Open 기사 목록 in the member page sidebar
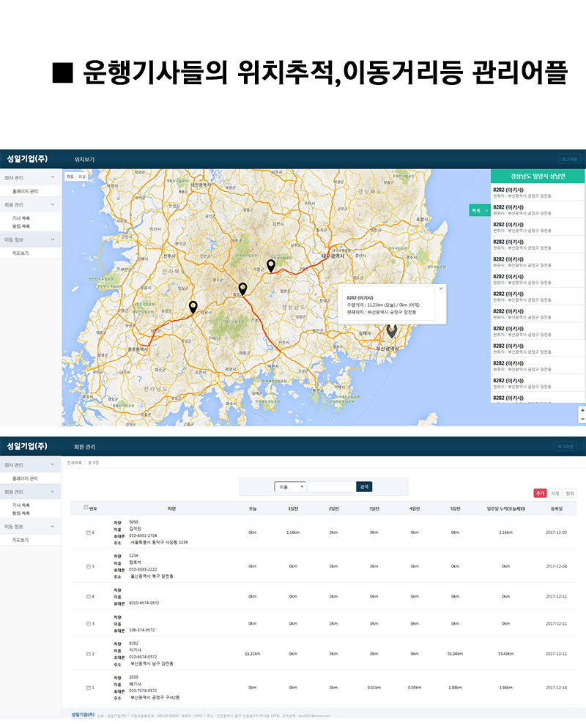This screenshot has width=586, height=728. (21, 505)
